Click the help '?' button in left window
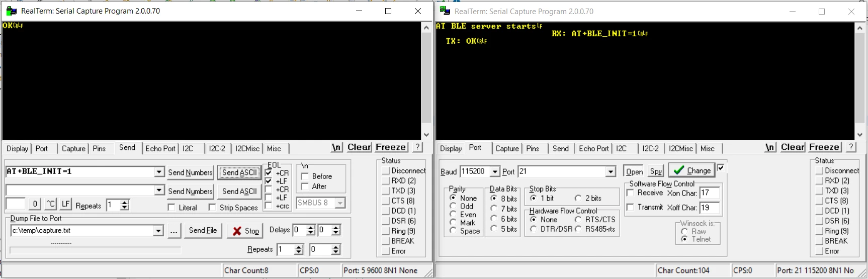The image size is (868, 279). click(x=417, y=147)
